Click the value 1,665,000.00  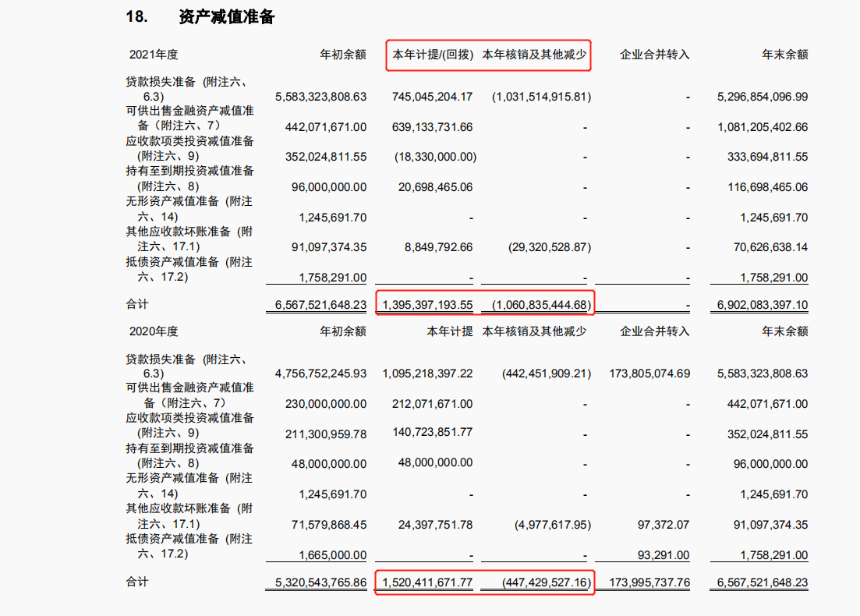click(332, 555)
